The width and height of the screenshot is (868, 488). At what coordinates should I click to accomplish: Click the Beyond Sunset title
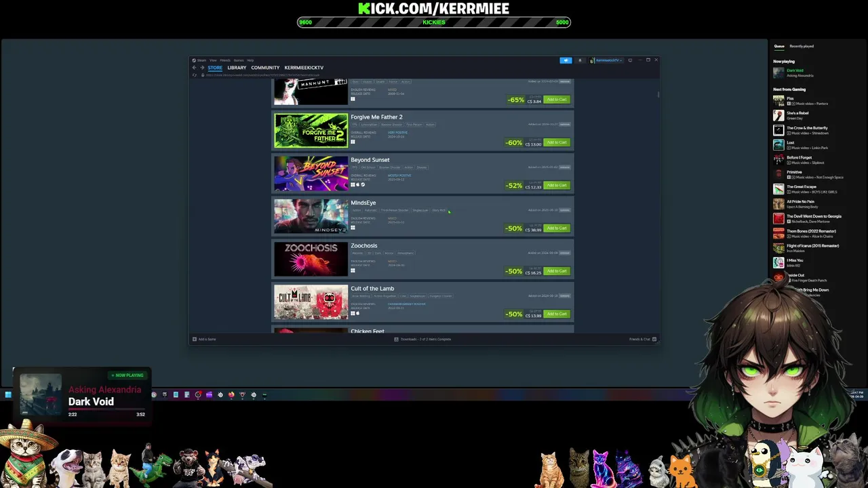(370, 160)
